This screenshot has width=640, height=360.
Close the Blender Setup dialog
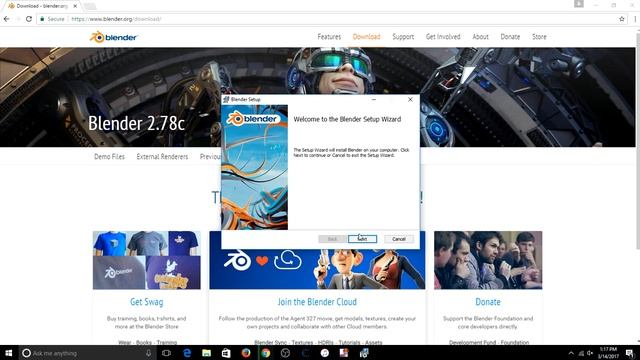(x=410, y=99)
